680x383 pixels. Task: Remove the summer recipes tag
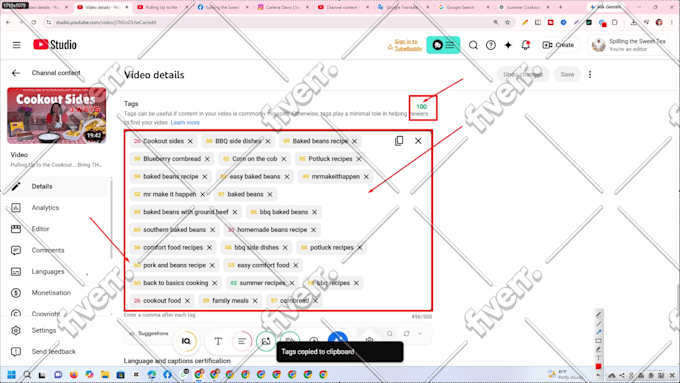(x=292, y=283)
